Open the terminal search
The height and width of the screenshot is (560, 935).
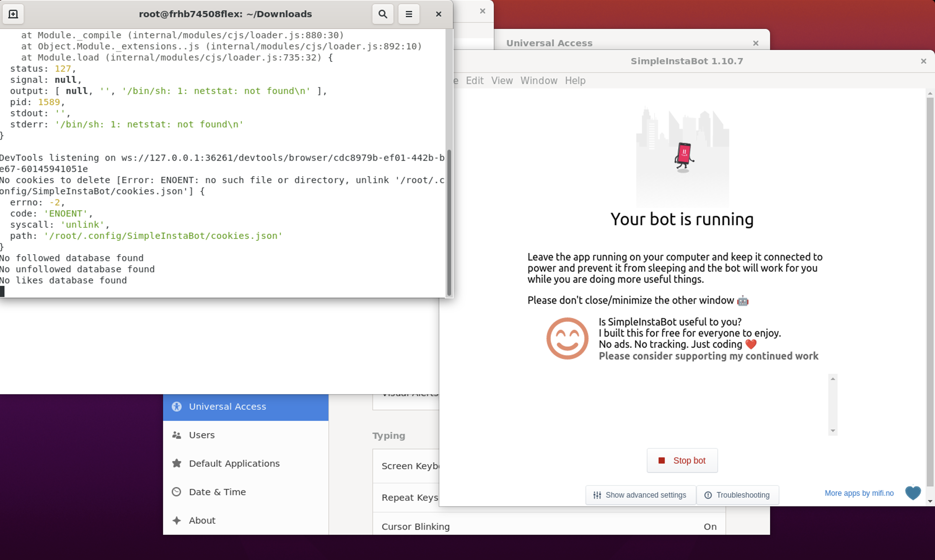(382, 14)
